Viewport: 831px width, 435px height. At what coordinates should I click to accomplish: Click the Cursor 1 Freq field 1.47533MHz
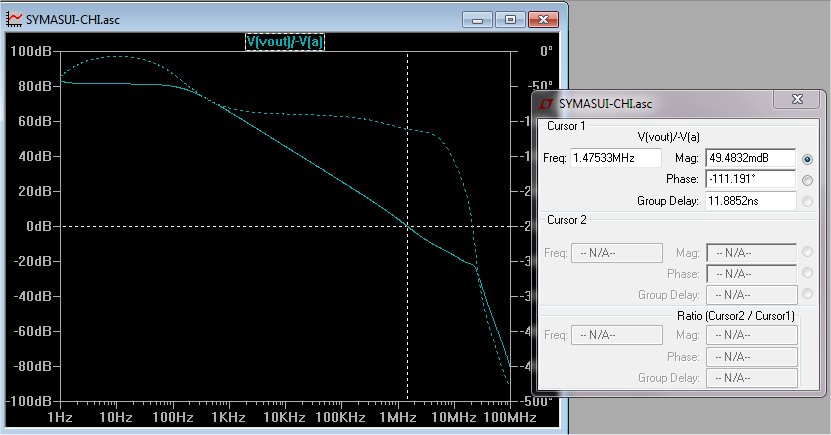click(616, 158)
